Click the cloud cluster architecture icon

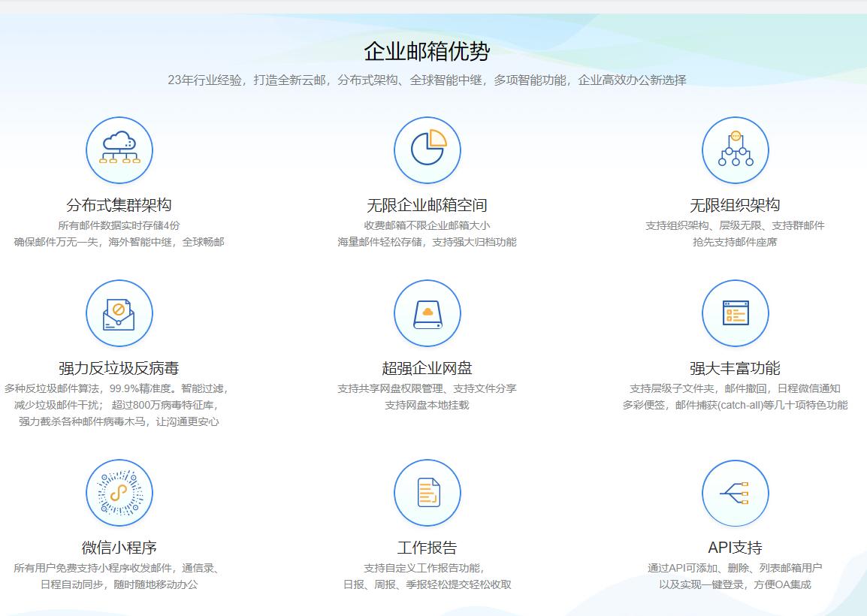tap(119, 149)
